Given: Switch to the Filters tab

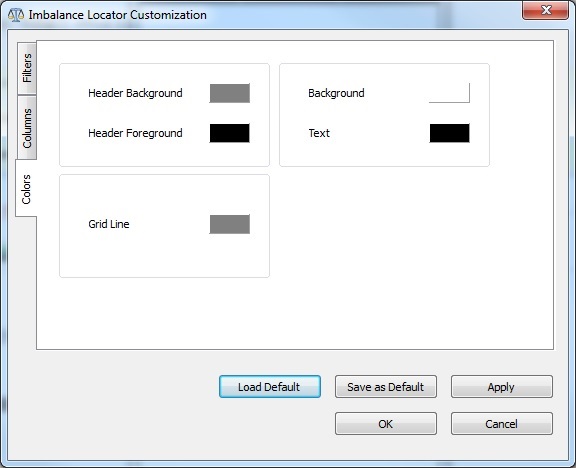Looking at the screenshot, I should [x=26, y=68].
